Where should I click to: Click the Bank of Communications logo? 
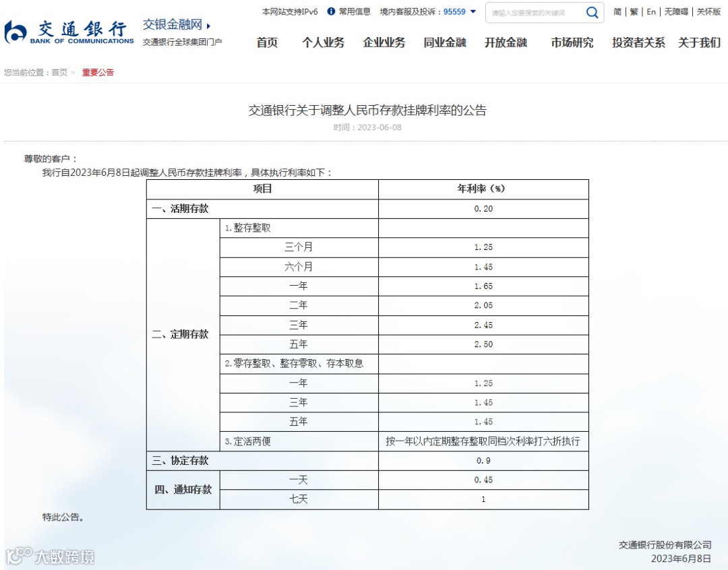(x=69, y=32)
